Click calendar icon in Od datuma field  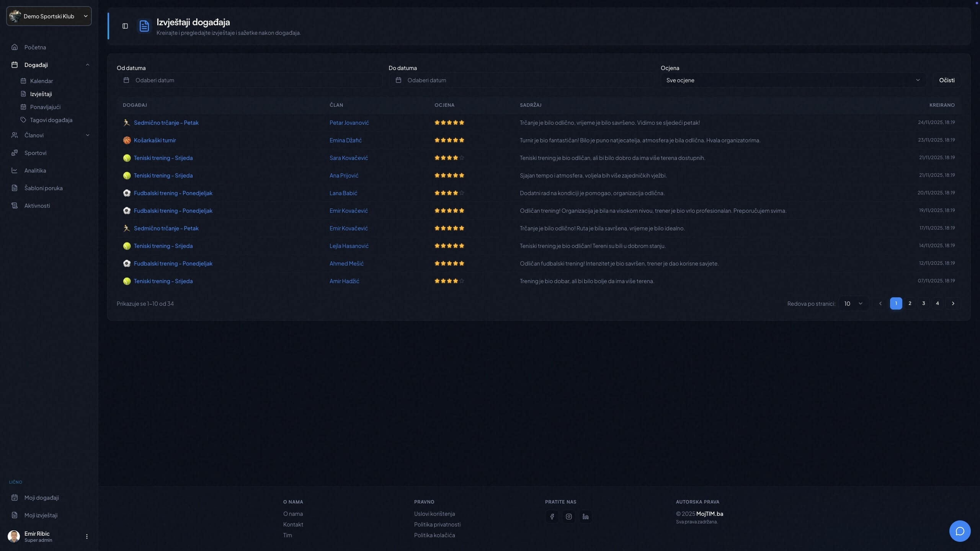pyautogui.click(x=126, y=80)
